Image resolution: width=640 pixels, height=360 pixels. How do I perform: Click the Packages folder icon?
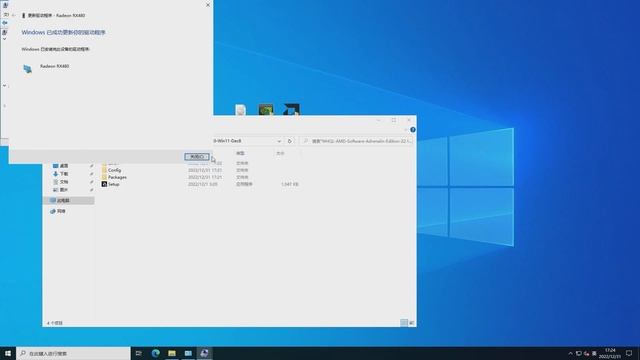click(104, 177)
